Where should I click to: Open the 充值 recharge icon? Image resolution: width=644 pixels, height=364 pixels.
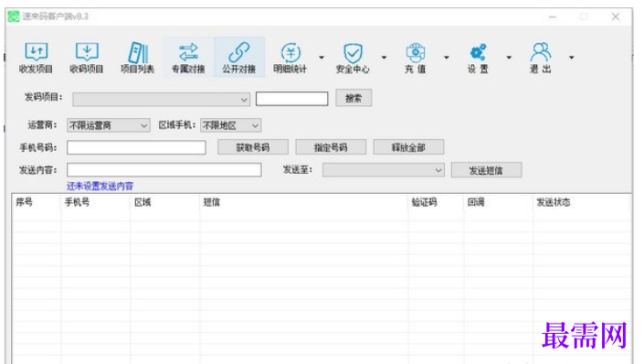click(x=416, y=58)
